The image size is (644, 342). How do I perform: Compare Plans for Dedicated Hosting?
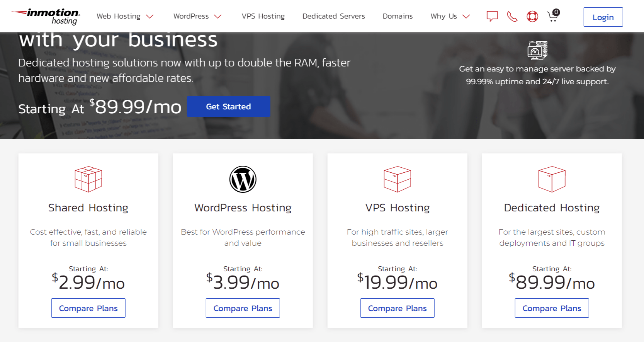pyautogui.click(x=552, y=308)
